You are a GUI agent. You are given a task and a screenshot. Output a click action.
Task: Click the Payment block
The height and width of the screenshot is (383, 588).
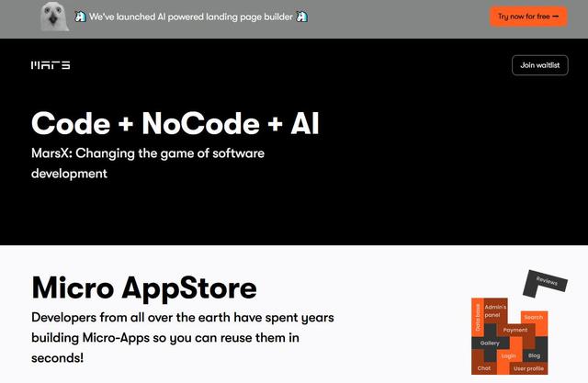515,330
